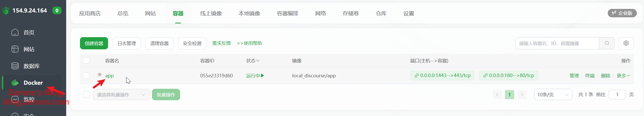The height and width of the screenshot is (116, 644).
Task: Click the green 创建容器 button
Action: [x=94, y=43]
